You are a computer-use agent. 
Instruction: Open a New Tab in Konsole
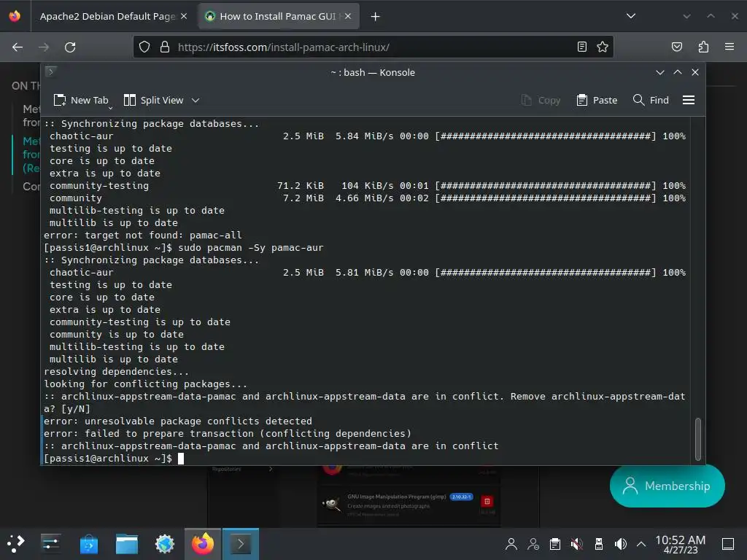pos(82,100)
